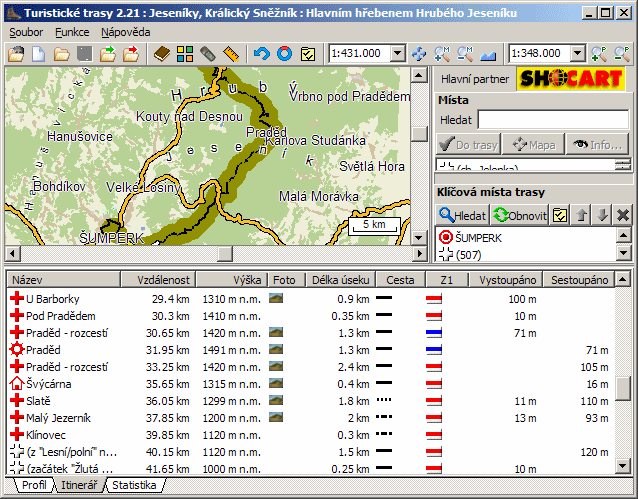Click the brown book icon in toolbar
Viewport: 638px width, 499px height.
coord(161,53)
